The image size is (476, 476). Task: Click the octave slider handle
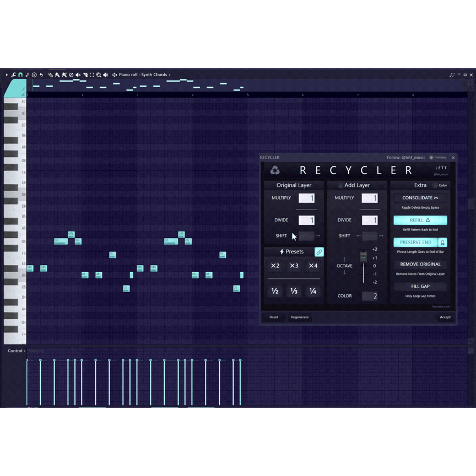364,257
